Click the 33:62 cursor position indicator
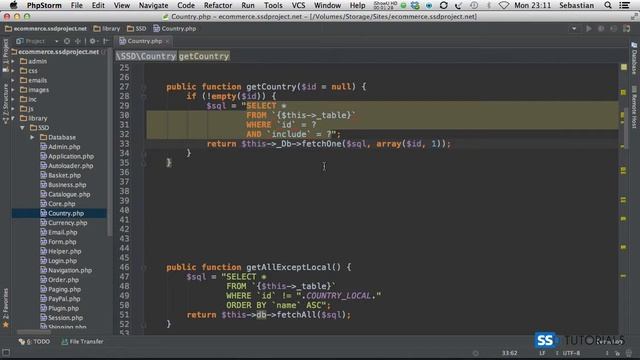The height and width of the screenshot is (360, 640). click(x=509, y=353)
